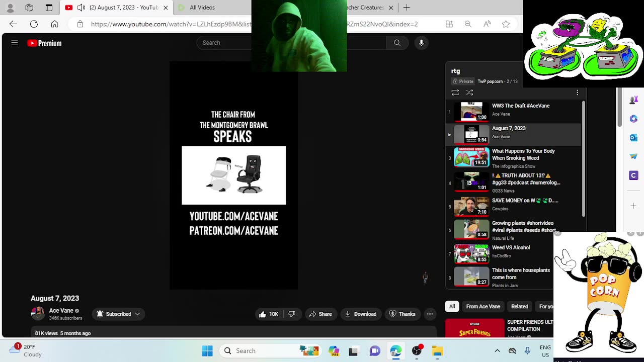Share the video
This screenshot has width=644, height=362.
point(320,314)
